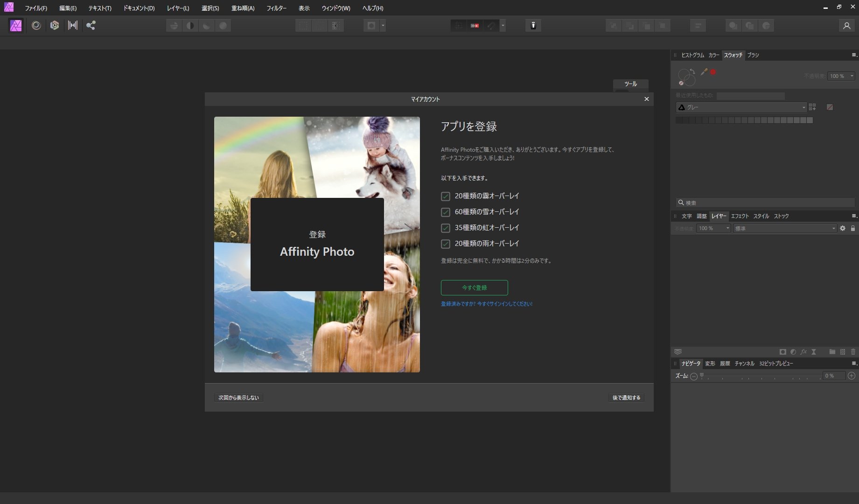Viewport: 859px width, 504px height.
Task: Open the account profile icon
Action: pyautogui.click(x=846, y=26)
